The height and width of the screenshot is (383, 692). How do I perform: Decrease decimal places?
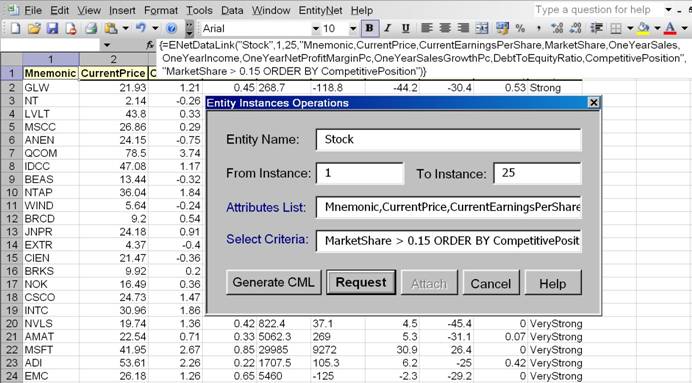pos(575,29)
